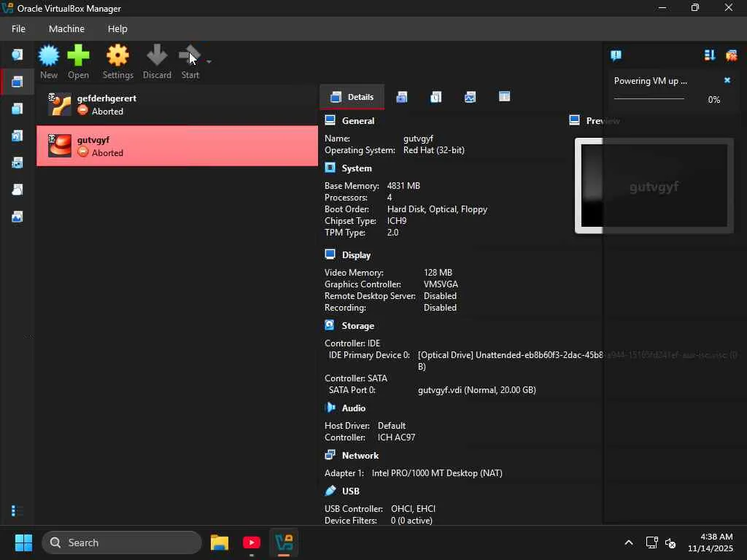
Task: Toggle notification sort order icon
Action: pyautogui.click(x=709, y=55)
